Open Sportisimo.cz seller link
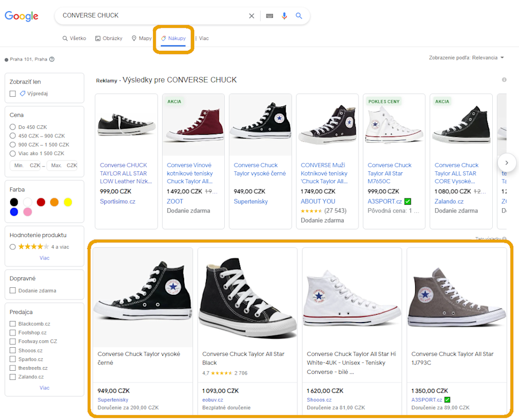The width and height of the screenshot is (519, 420). coord(118,201)
